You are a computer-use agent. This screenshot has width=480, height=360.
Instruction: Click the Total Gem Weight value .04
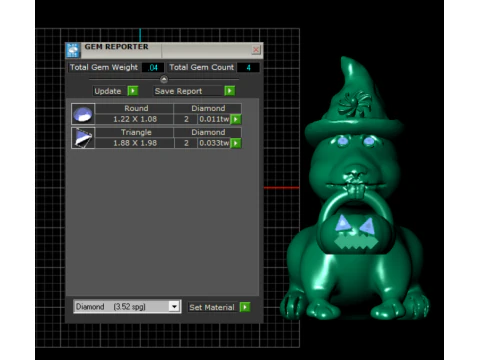coord(153,68)
